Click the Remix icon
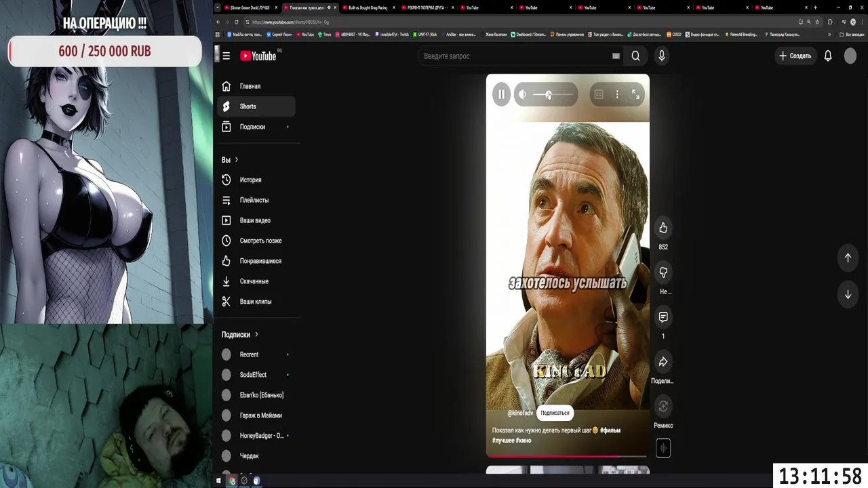868x488 pixels. pos(663,407)
